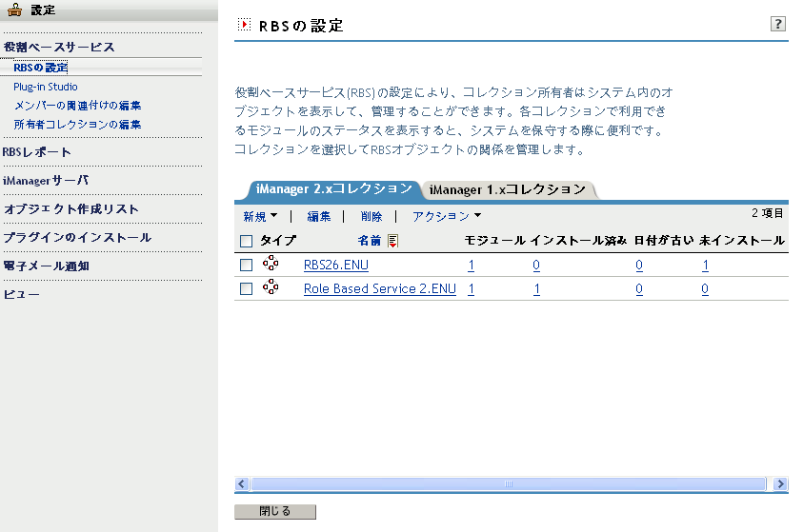This screenshot has height=532, width=803.
Task: Click 日付が古い count 0 for RBS26.ENU
Action: 639,265
